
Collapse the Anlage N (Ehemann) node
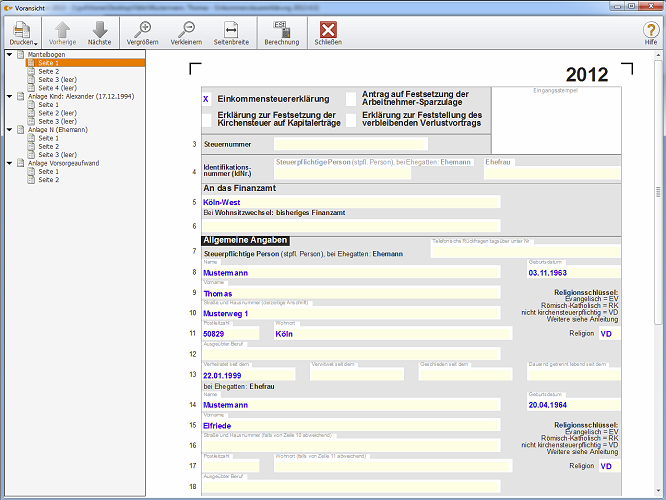pyautogui.click(x=9, y=130)
